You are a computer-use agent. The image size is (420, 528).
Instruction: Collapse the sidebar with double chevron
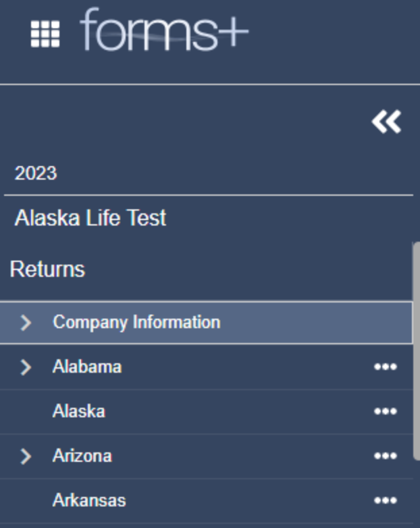(386, 122)
